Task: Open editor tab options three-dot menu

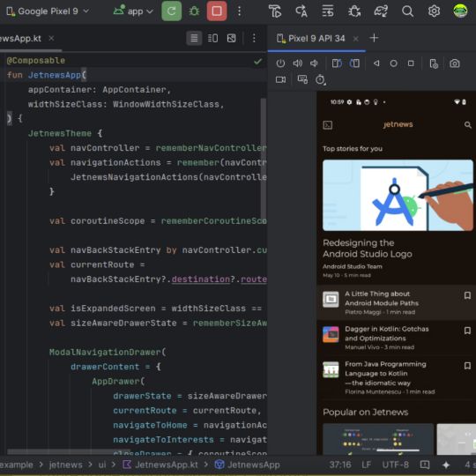Action: (254, 38)
